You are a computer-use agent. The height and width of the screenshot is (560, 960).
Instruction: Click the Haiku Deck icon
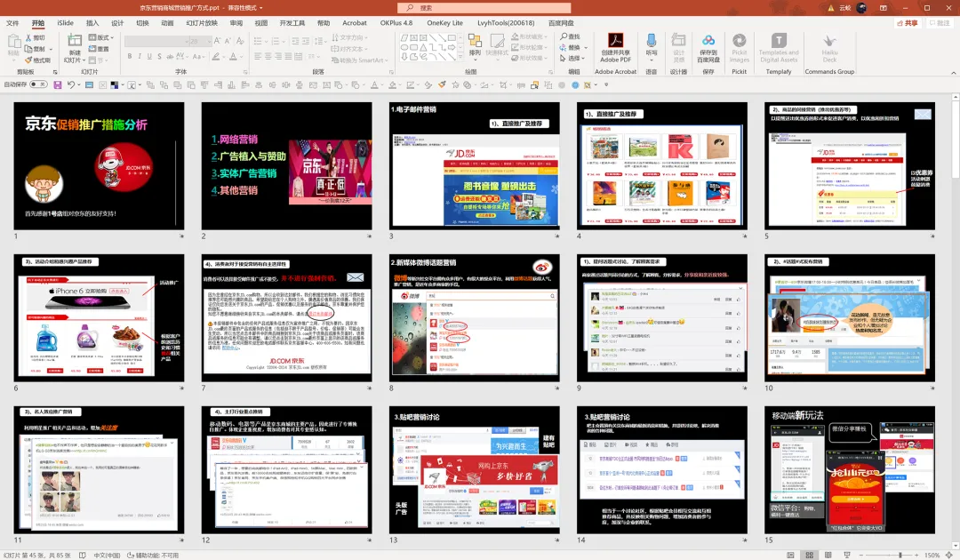[829, 40]
